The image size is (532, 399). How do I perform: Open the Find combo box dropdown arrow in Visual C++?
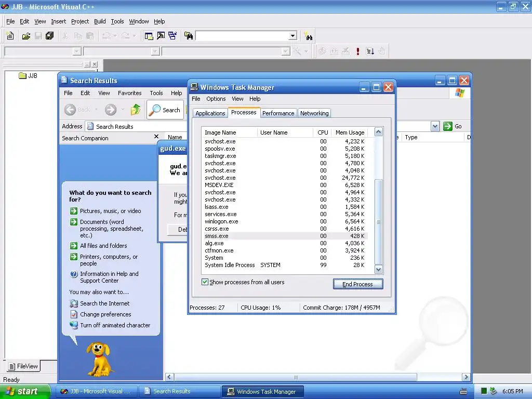(x=292, y=36)
